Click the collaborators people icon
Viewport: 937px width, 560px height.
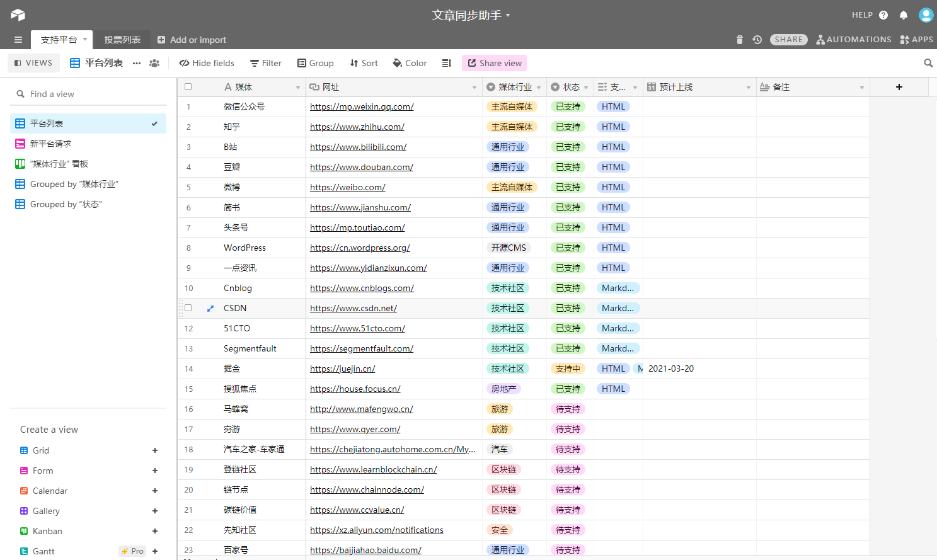coord(154,63)
